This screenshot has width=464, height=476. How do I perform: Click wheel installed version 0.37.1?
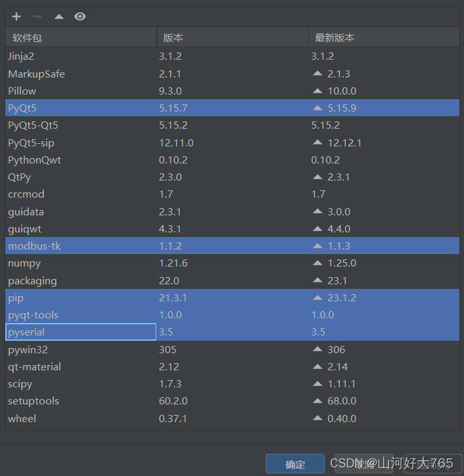click(173, 418)
